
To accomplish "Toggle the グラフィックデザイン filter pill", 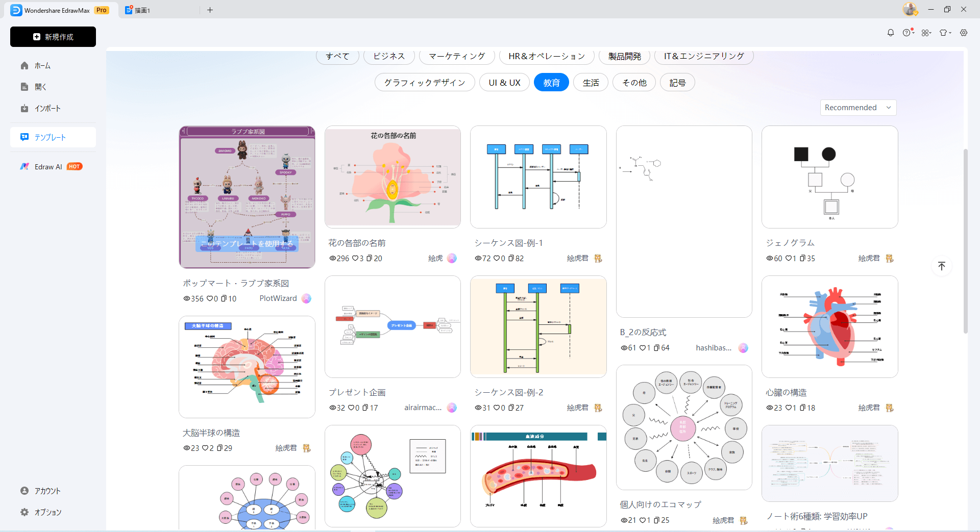I will (424, 82).
